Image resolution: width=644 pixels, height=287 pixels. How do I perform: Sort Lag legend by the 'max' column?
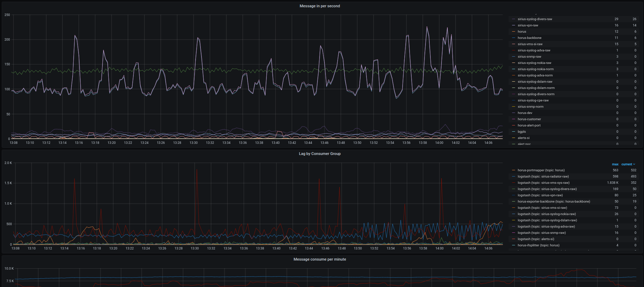coord(615,164)
